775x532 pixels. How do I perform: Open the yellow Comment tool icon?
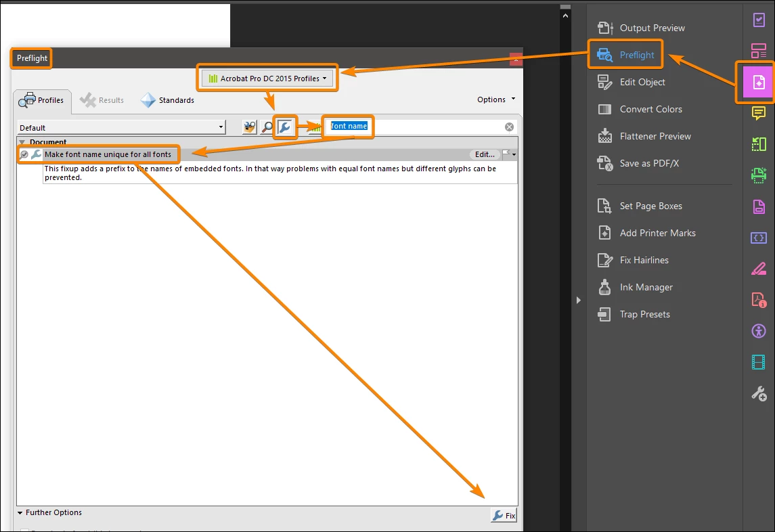click(759, 113)
